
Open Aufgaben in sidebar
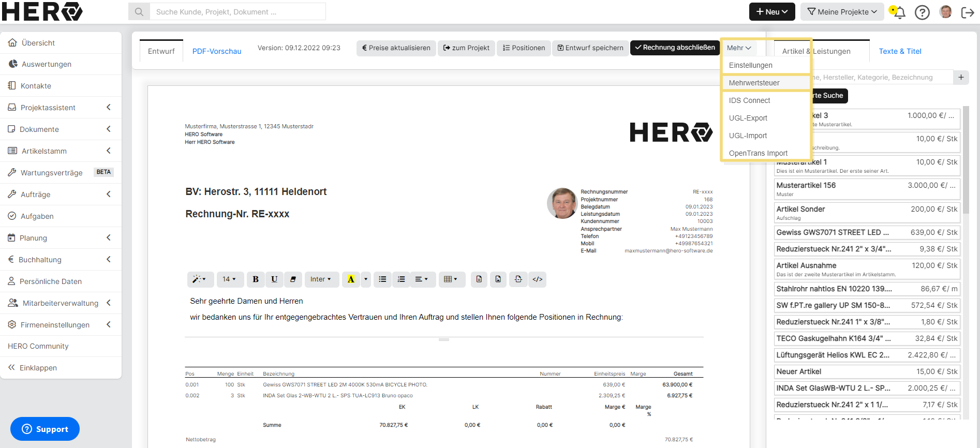[61, 216]
